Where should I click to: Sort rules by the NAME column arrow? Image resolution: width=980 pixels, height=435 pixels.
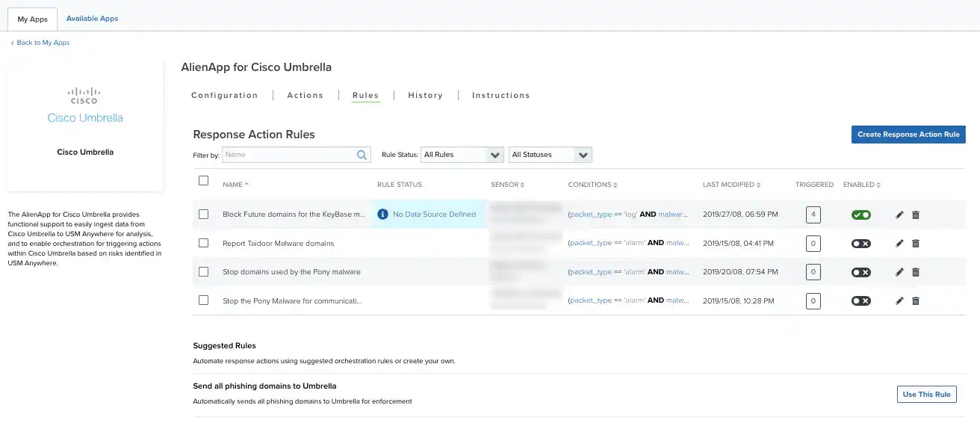[x=246, y=185]
